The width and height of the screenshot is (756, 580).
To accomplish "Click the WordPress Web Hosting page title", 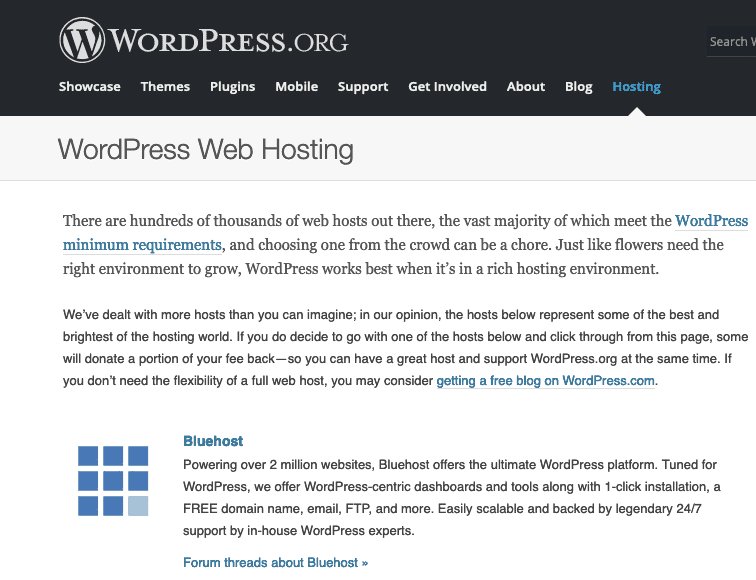I will pos(206,149).
